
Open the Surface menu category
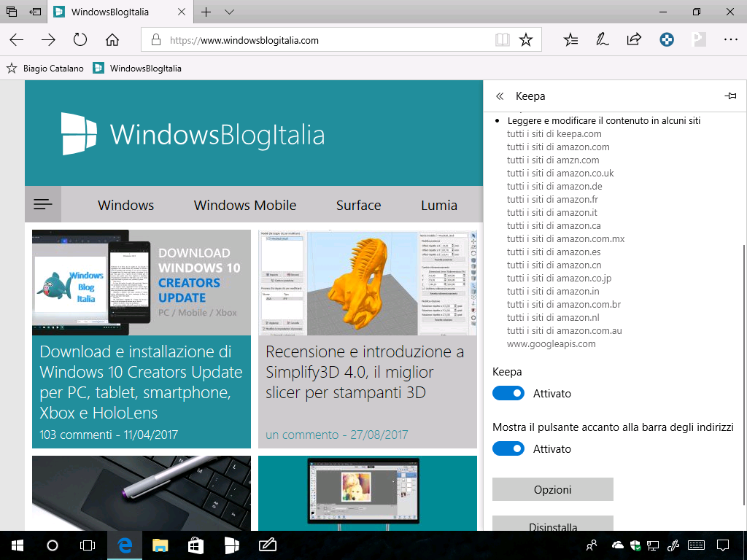[x=358, y=205]
